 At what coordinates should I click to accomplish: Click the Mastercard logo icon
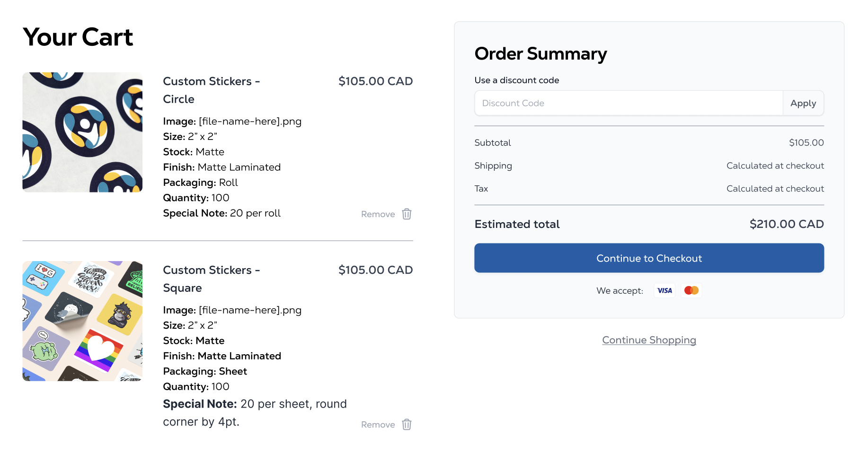691,290
